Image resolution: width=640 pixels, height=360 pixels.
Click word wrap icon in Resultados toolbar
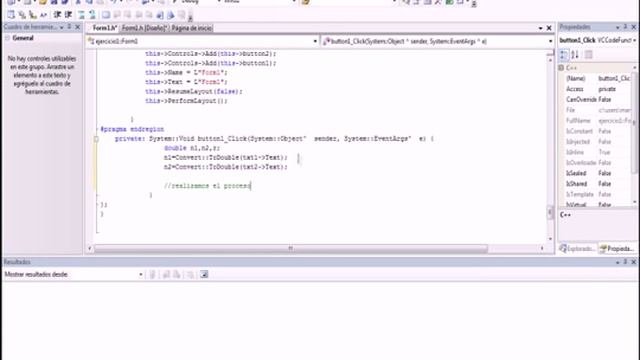click(x=204, y=274)
